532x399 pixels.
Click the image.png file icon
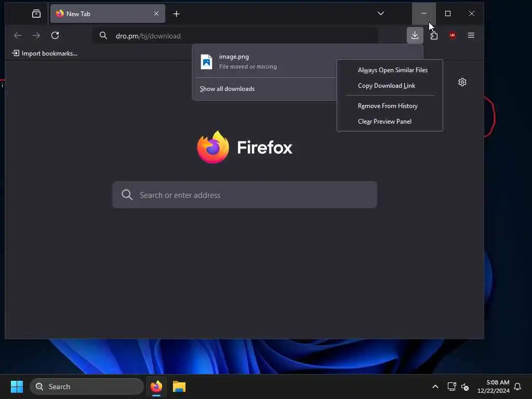pos(206,62)
